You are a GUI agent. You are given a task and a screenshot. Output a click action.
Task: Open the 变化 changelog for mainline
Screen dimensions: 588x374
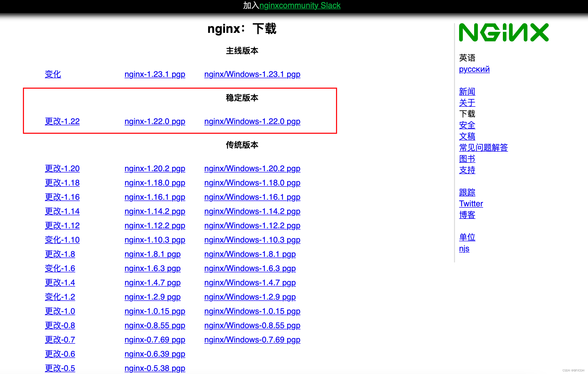click(53, 74)
